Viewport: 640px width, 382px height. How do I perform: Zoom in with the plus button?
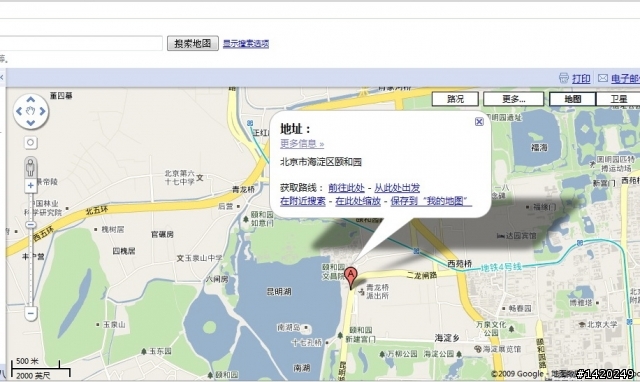(31, 186)
